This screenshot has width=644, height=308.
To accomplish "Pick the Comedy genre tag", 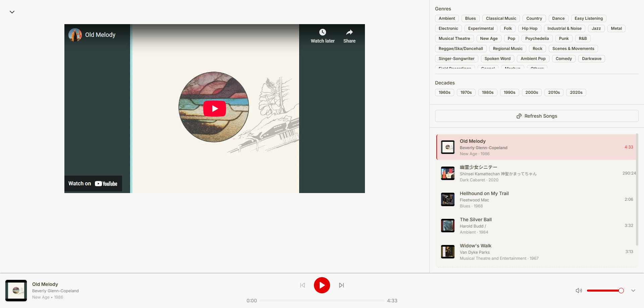I will pyautogui.click(x=563, y=59).
